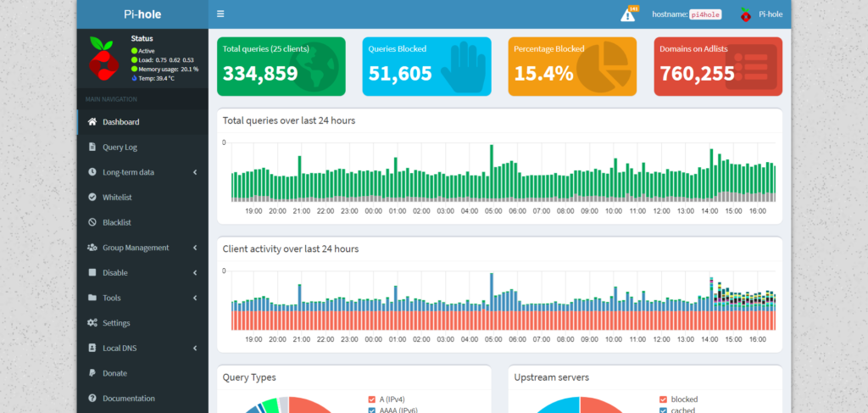Screen dimensions: 868x413
Task: Click the Settings gears icon
Action: click(x=92, y=323)
